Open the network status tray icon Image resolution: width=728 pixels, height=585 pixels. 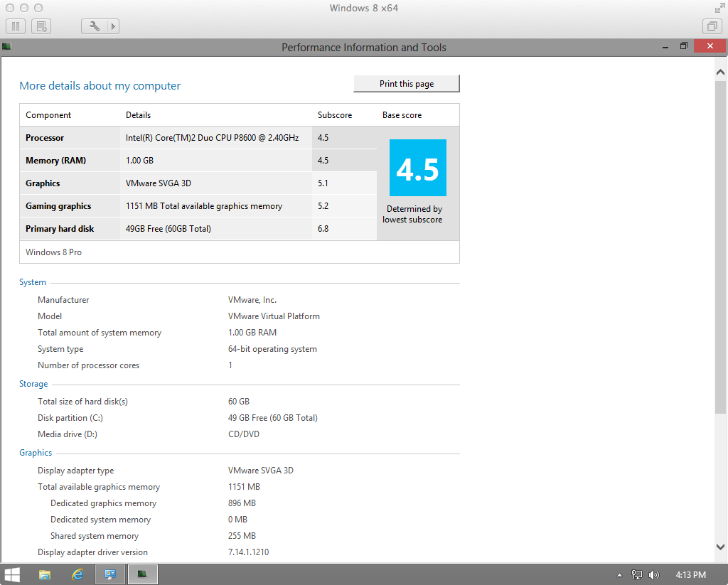(x=637, y=574)
